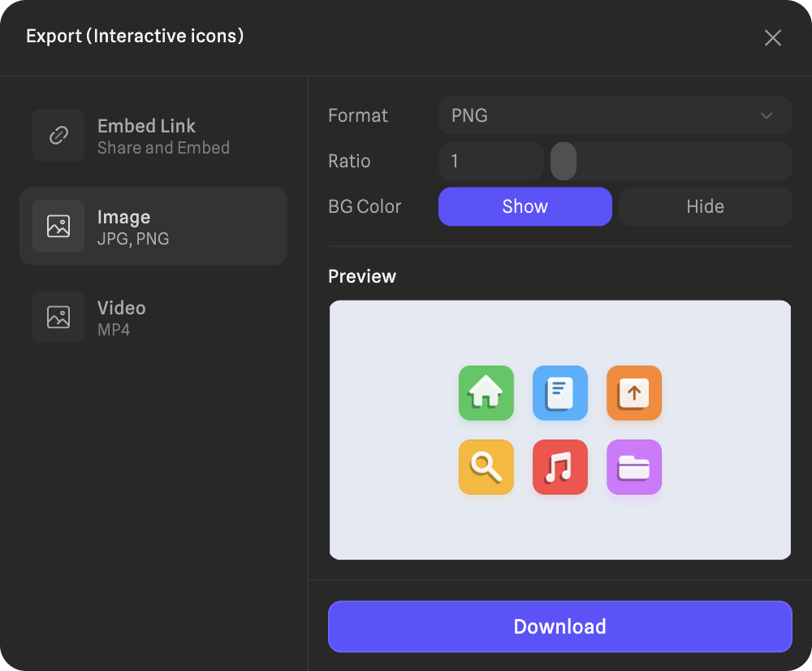Expand format list using the chevron arrow
This screenshot has height=671, width=812.
tap(766, 115)
